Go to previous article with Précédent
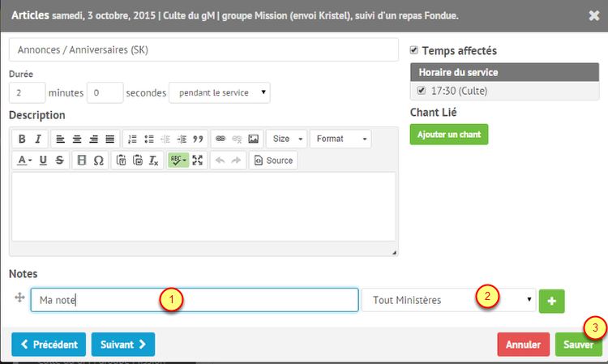 pyautogui.click(x=49, y=345)
